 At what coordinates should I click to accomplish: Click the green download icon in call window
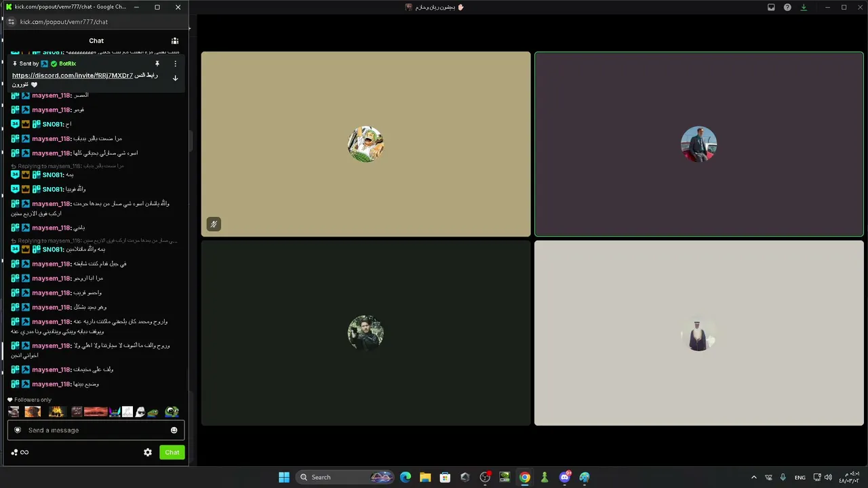click(804, 7)
